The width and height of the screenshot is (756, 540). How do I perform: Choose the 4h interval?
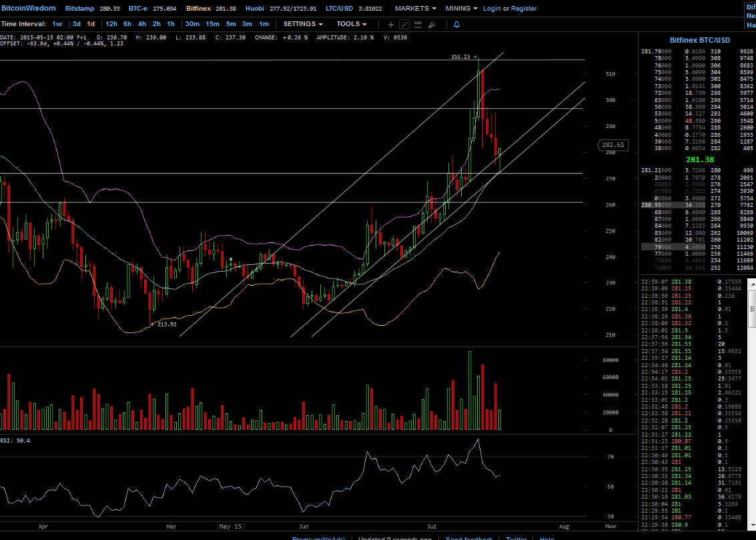click(x=141, y=23)
